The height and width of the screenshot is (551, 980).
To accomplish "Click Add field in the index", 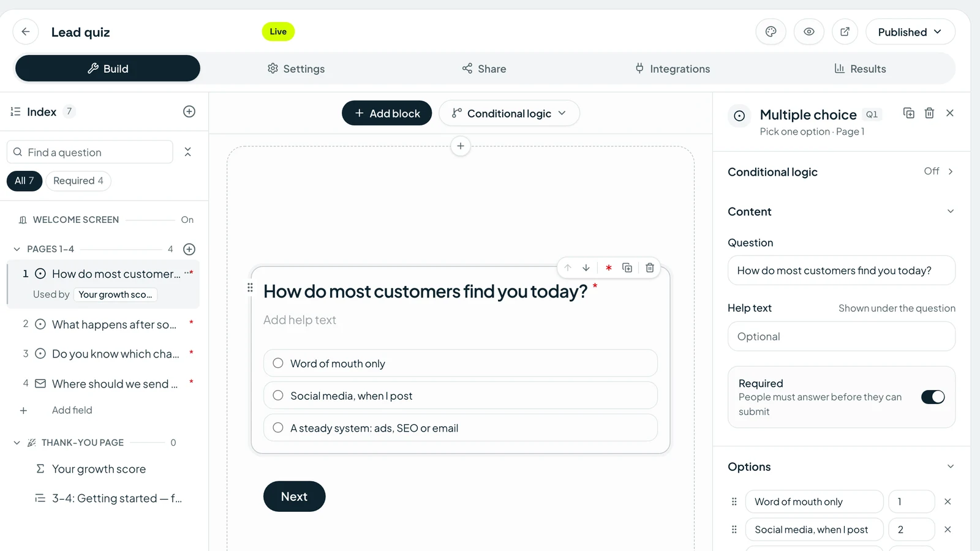I will click(72, 410).
